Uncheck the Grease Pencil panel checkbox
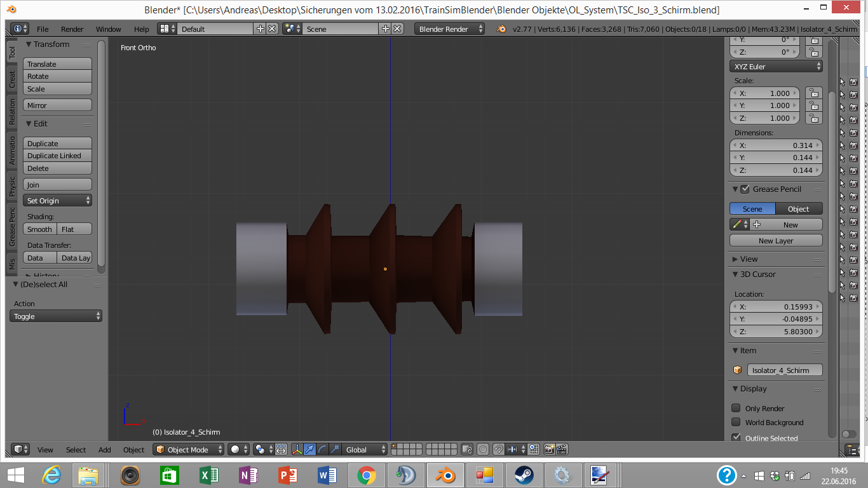868x488 pixels. [745, 189]
